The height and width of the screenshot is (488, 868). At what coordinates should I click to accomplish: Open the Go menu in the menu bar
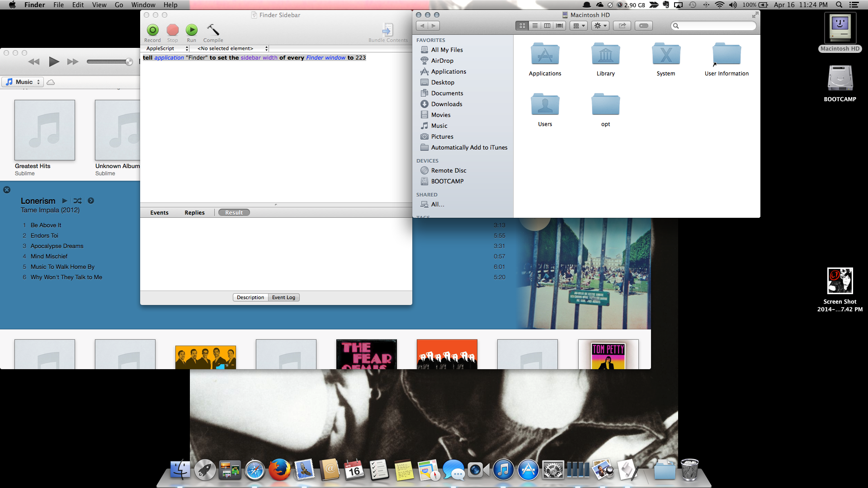[x=119, y=5]
